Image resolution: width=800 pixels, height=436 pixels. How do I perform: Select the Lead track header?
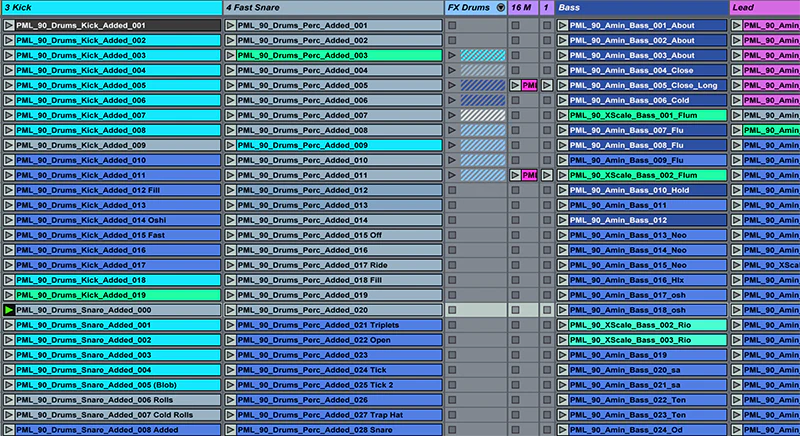765,8
